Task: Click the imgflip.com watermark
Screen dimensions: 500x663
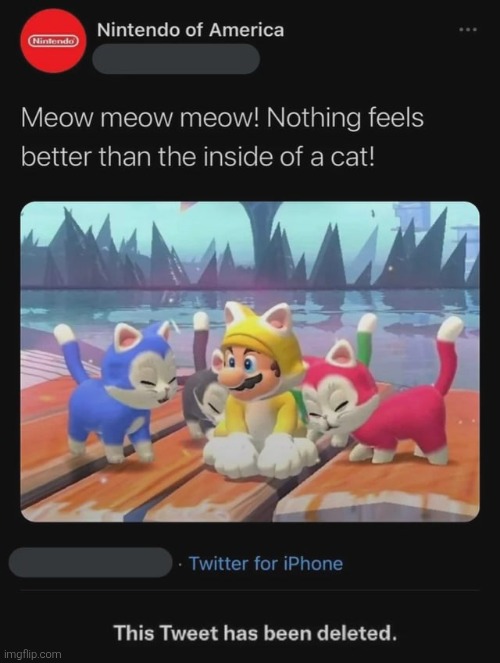Action: click(31, 654)
